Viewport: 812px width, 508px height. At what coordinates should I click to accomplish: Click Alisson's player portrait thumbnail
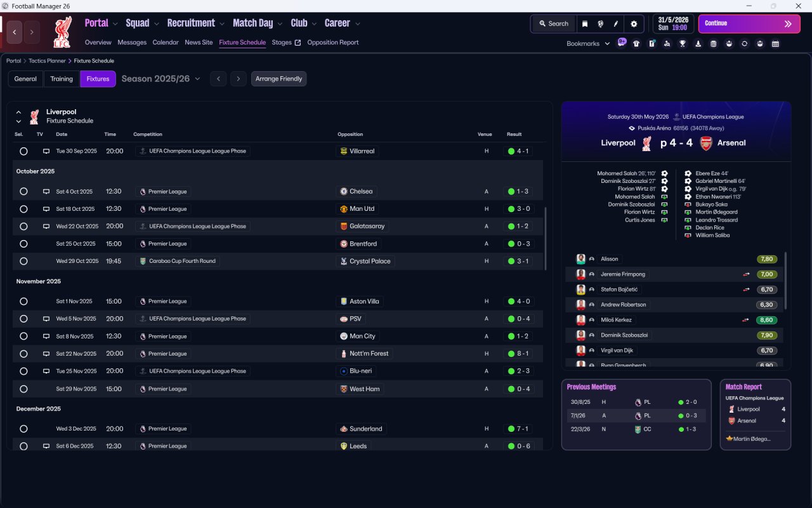580,259
